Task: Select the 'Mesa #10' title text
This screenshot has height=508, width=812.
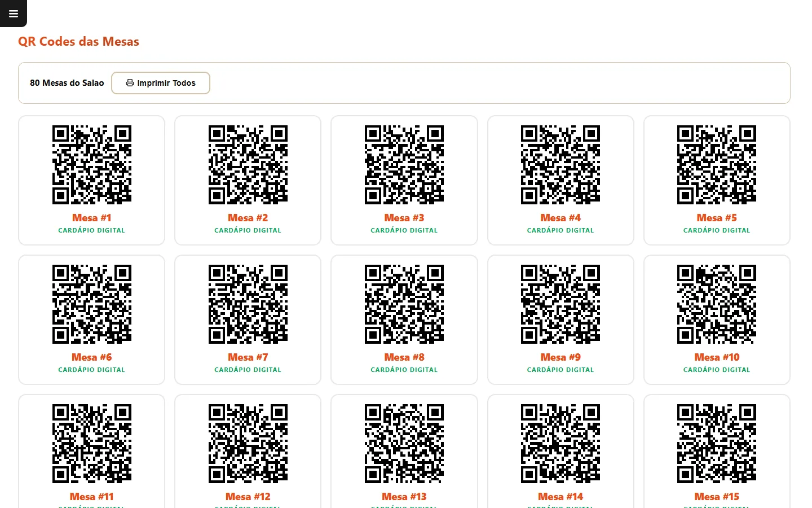Action: click(x=717, y=357)
